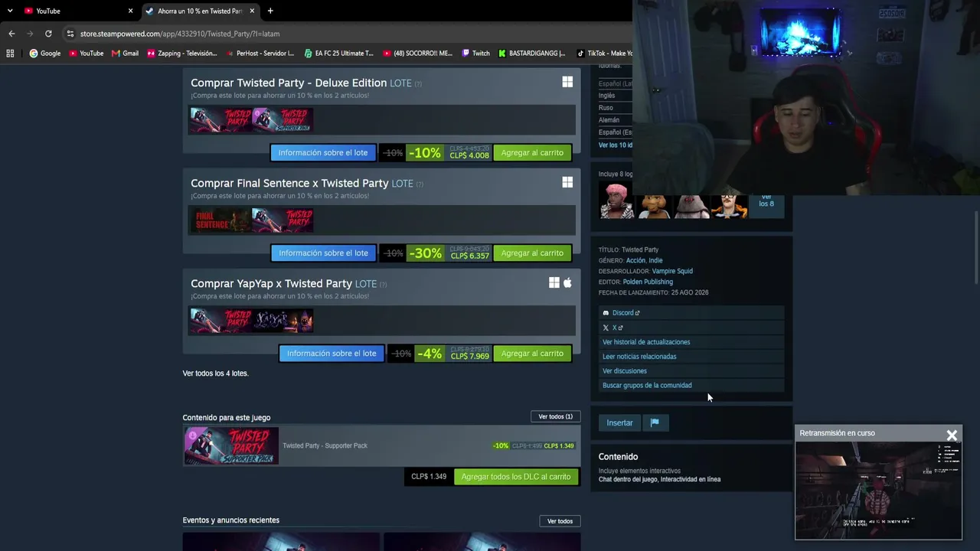980x551 pixels.
Task: Open Supporter Pack DLC thumbnail image
Action: pos(231,446)
